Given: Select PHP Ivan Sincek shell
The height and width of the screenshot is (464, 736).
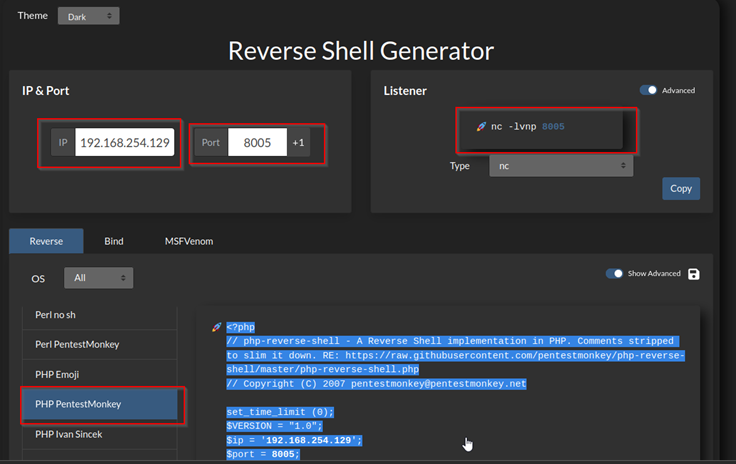Looking at the screenshot, I should [100, 434].
